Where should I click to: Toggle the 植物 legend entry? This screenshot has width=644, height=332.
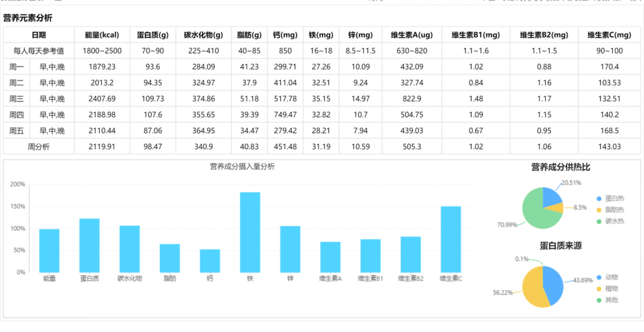pos(608,289)
